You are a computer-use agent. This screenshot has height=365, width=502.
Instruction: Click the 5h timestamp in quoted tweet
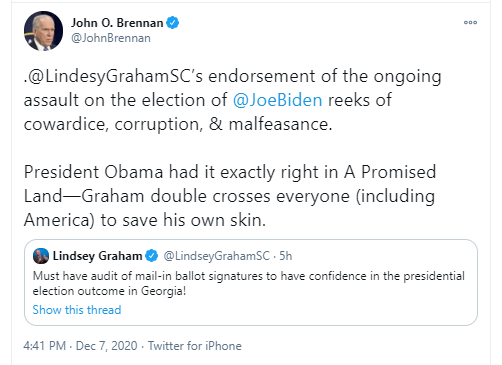[x=285, y=256]
